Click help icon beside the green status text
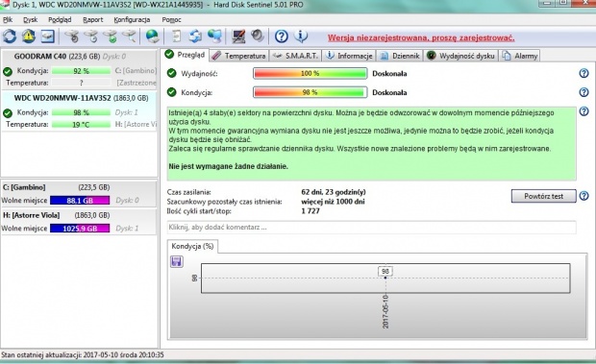This screenshot has height=364, width=596. tap(584, 111)
